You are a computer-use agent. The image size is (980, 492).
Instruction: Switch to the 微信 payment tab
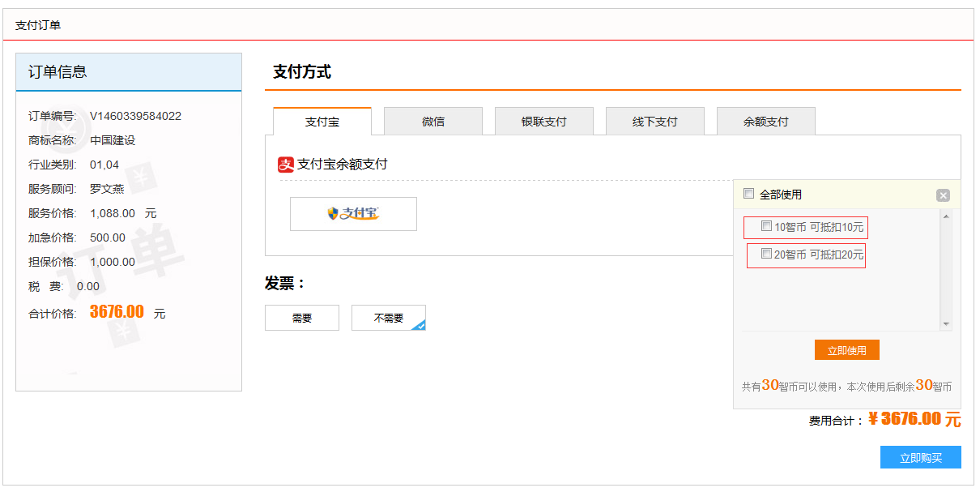pos(433,122)
